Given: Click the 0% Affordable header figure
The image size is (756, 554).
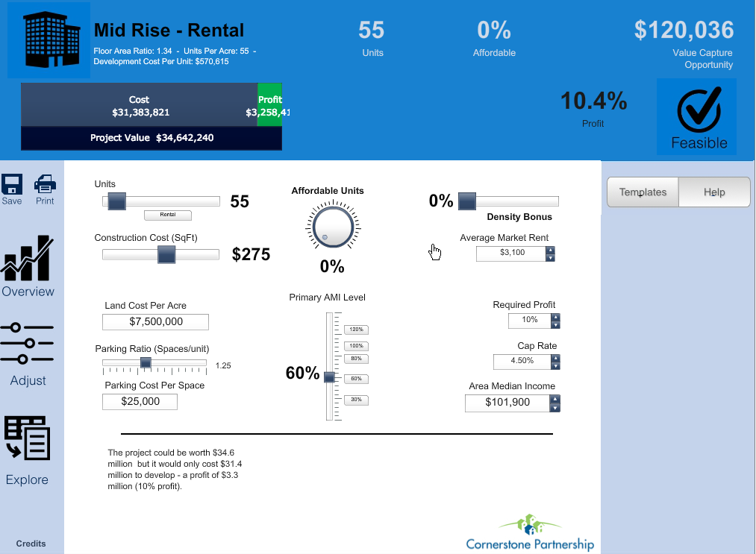Looking at the screenshot, I should click(494, 30).
